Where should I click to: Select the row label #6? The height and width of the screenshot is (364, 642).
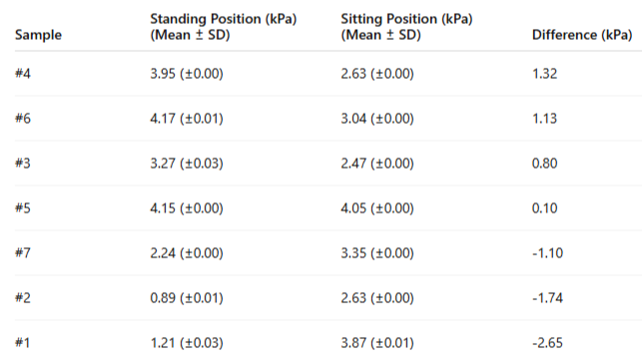23,119
